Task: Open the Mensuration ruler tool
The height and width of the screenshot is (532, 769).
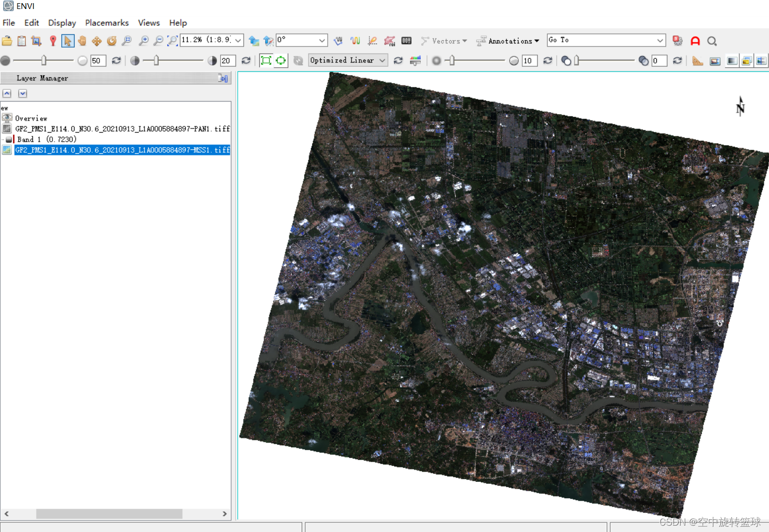Action: (x=698, y=61)
